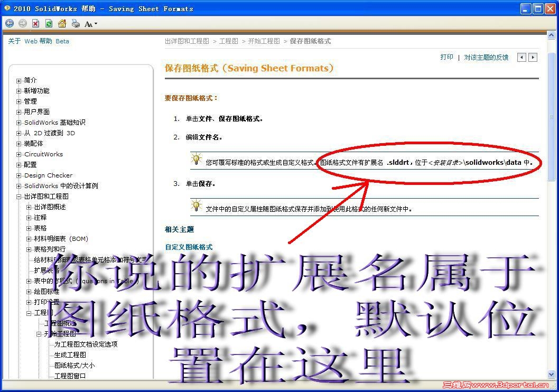Open 图纸格式/大小 topic
Image resolution: width=559 pixels, height=392 pixels.
click(74, 366)
